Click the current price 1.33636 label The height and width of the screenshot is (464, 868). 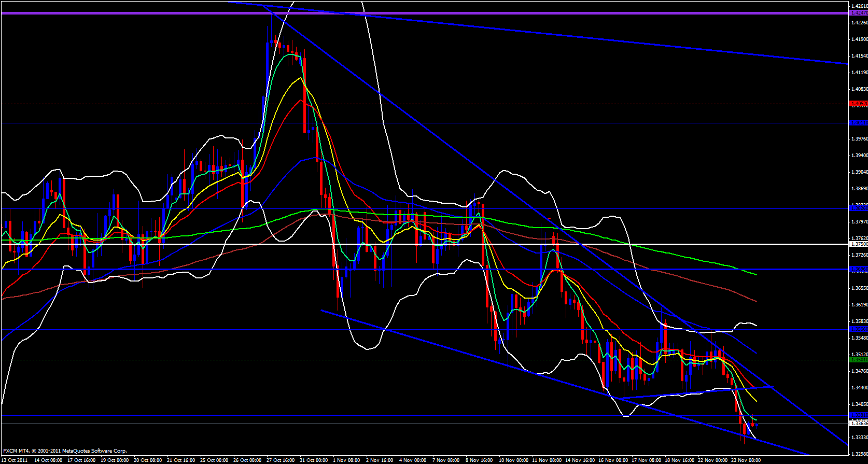(859, 424)
